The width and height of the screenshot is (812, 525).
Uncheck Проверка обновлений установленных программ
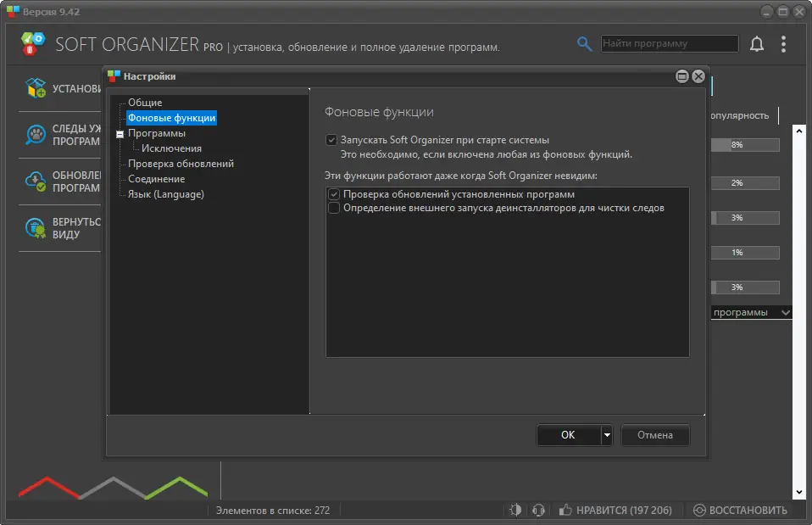click(x=334, y=194)
